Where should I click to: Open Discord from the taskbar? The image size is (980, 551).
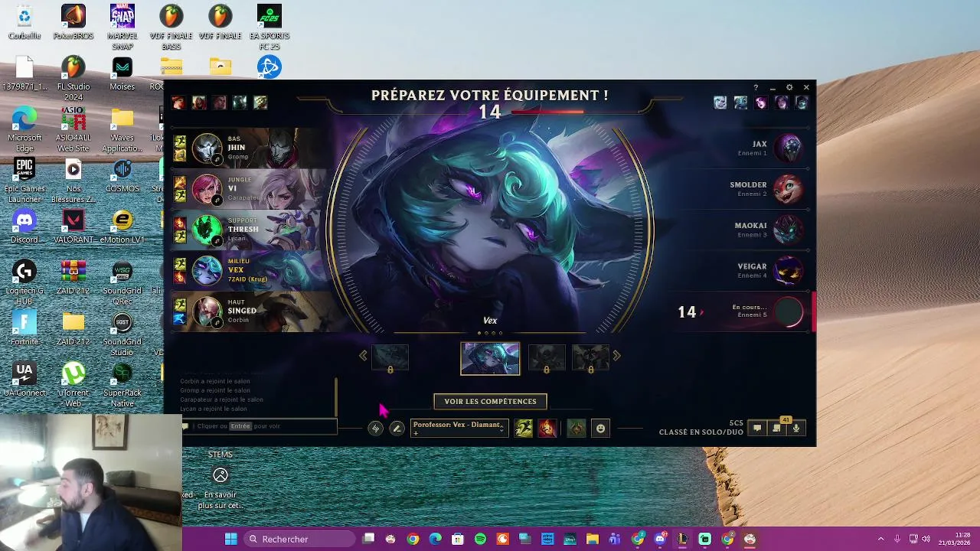click(660, 539)
